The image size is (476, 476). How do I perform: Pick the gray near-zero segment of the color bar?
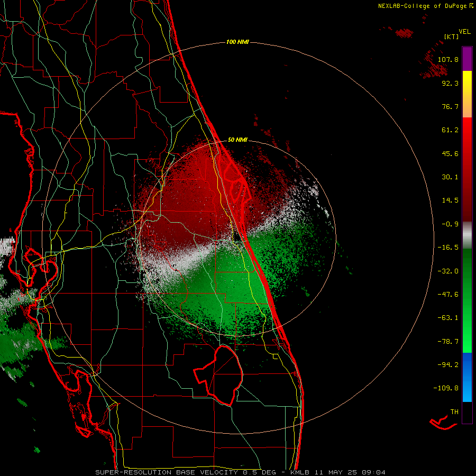point(467,235)
